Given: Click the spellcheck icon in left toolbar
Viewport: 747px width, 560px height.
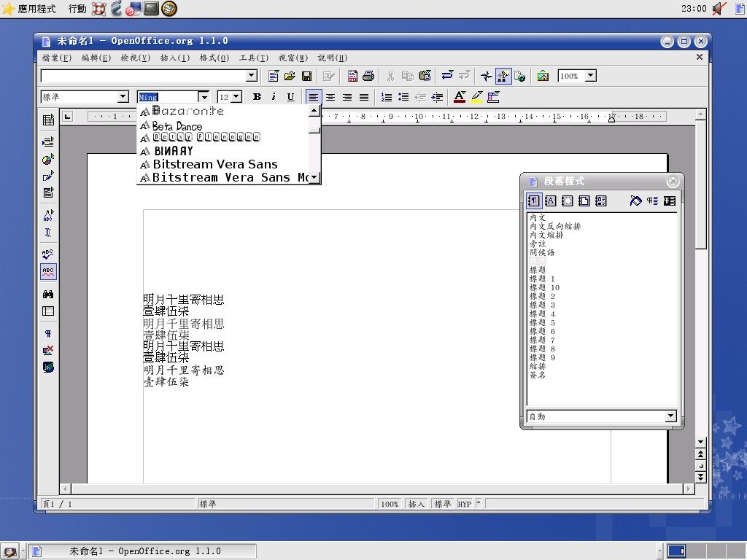Looking at the screenshot, I should tap(48, 254).
